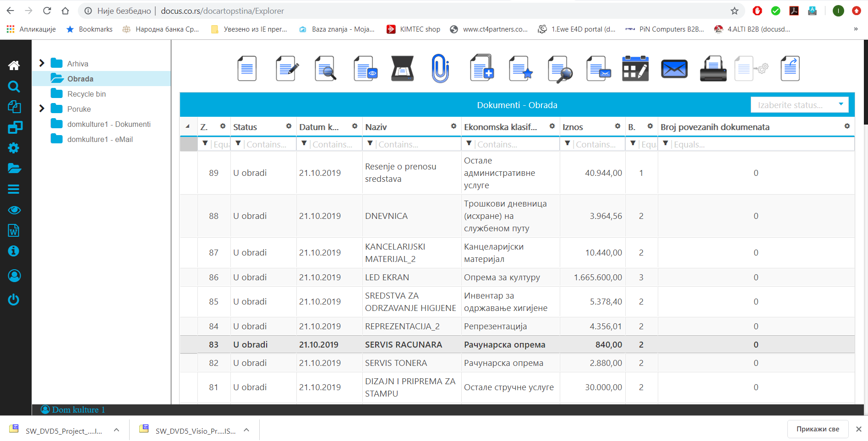Click the share document arrow icon
The image size is (868, 441).
(790, 69)
